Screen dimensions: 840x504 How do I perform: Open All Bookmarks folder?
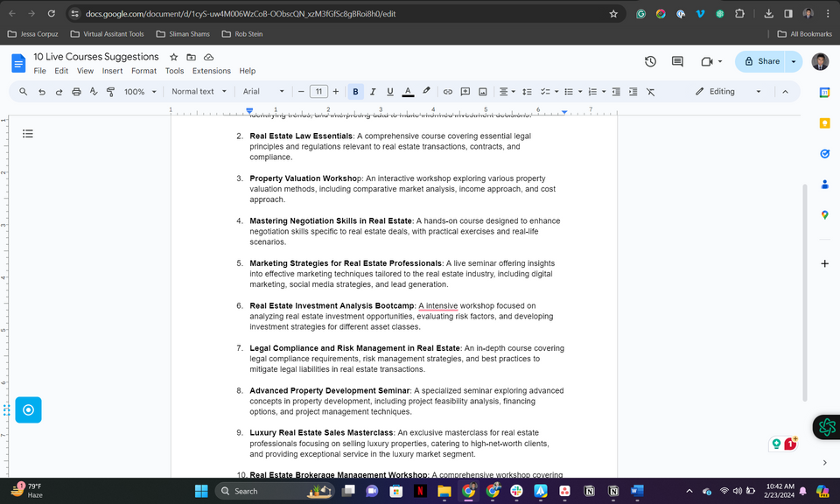point(805,34)
